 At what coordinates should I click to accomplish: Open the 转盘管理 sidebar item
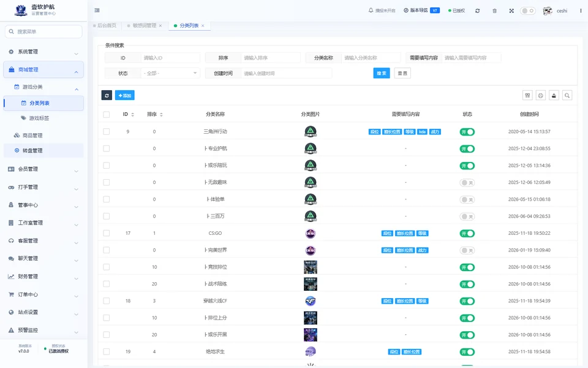coord(43,151)
